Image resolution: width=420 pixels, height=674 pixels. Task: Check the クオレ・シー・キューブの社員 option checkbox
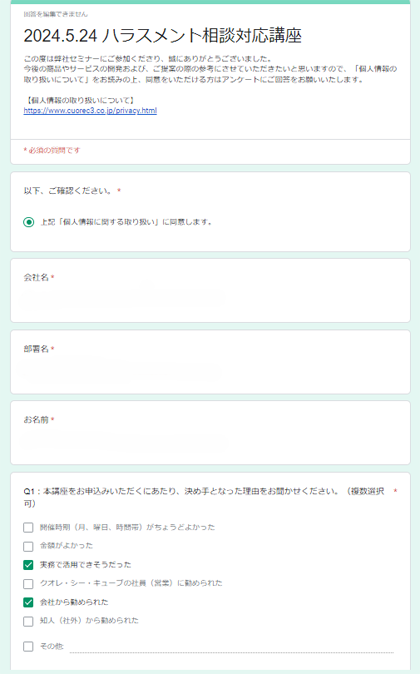tap(28, 583)
